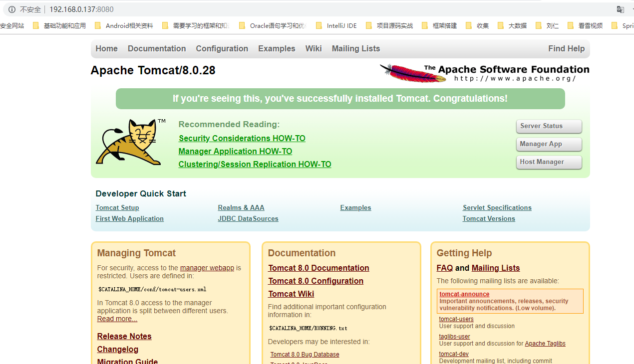Follow the JDBC DataSources link
634x364 pixels.
click(248, 218)
